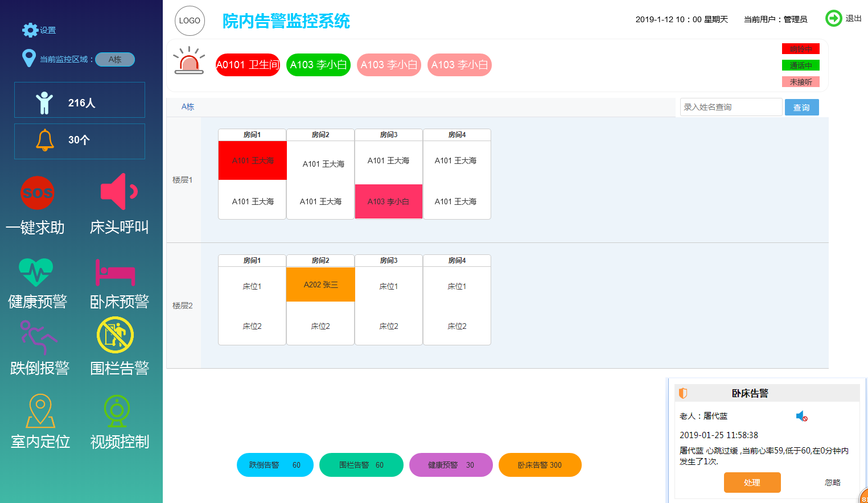Open the 卧床预警 bed module
This screenshot has height=503, width=868.
coord(116,273)
